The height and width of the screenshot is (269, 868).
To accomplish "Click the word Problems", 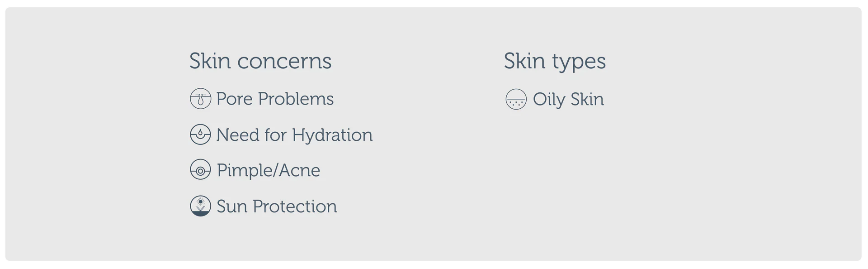I will (296, 99).
